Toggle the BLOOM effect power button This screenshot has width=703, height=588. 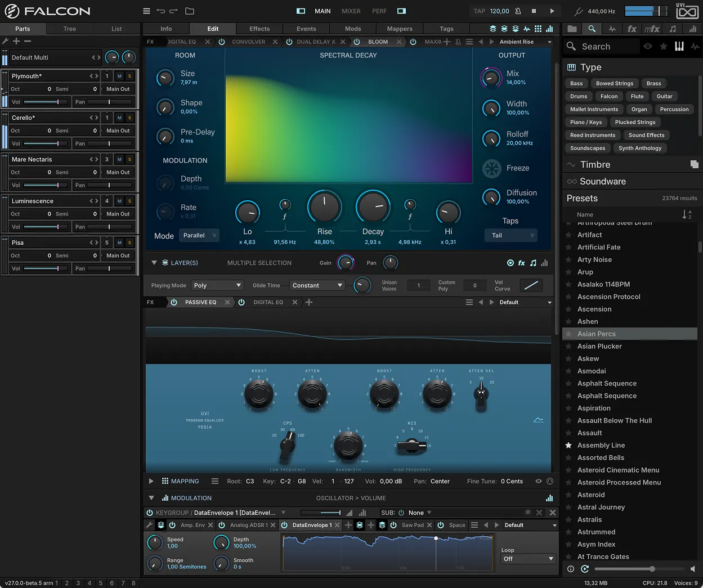[356, 42]
